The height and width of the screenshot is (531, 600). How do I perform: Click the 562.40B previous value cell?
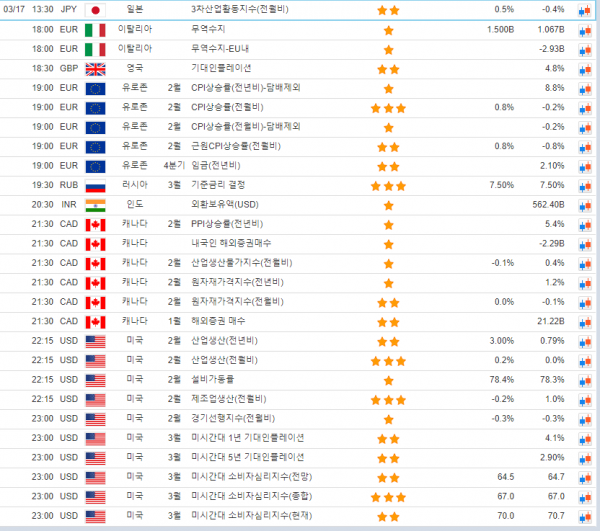[x=549, y=204]
